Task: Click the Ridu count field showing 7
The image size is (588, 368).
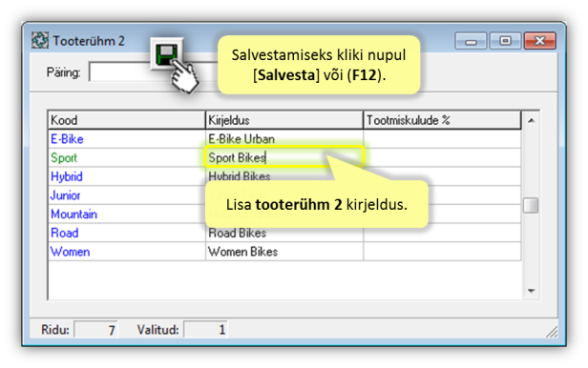Action: (x=96, y=330)
